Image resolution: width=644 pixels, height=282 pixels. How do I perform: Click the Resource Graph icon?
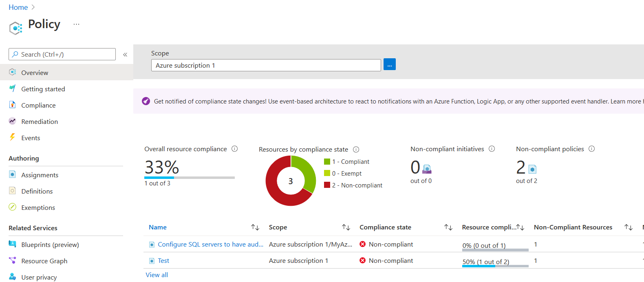click(x=13, y=260)
